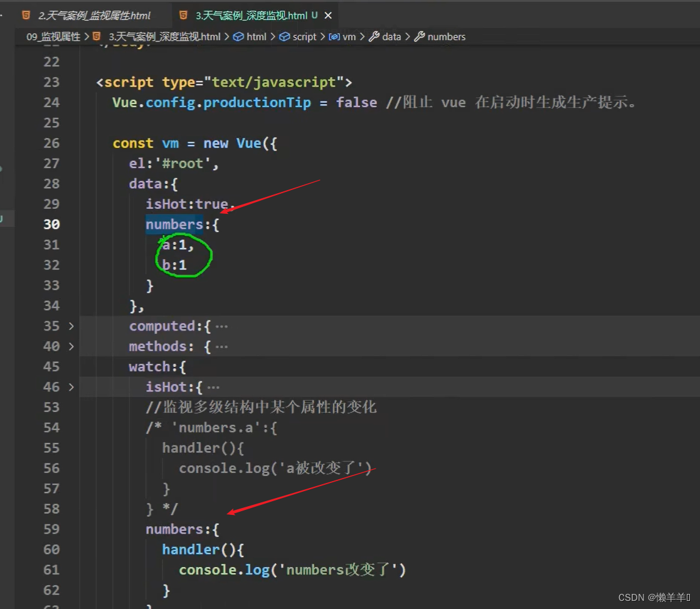Expand the folded computed block
Image resolution: width=700 pixels, height=609 pixels.
coord(71,326)
